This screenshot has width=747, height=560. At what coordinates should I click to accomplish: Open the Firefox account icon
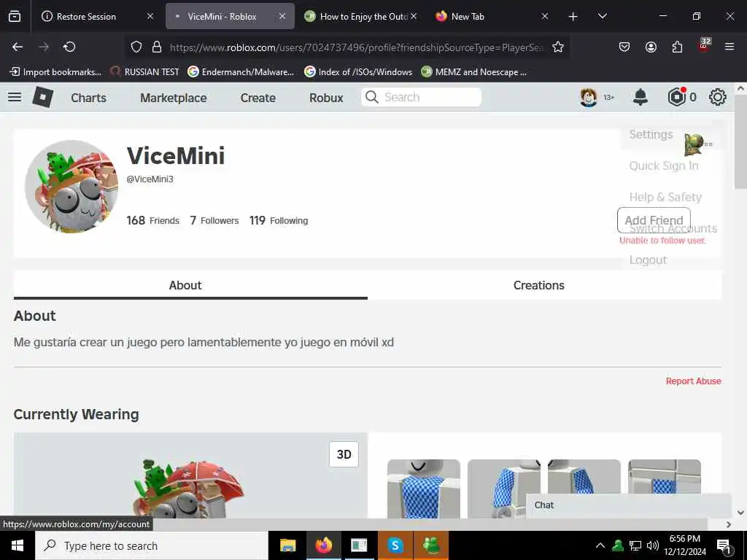[651, 47]
